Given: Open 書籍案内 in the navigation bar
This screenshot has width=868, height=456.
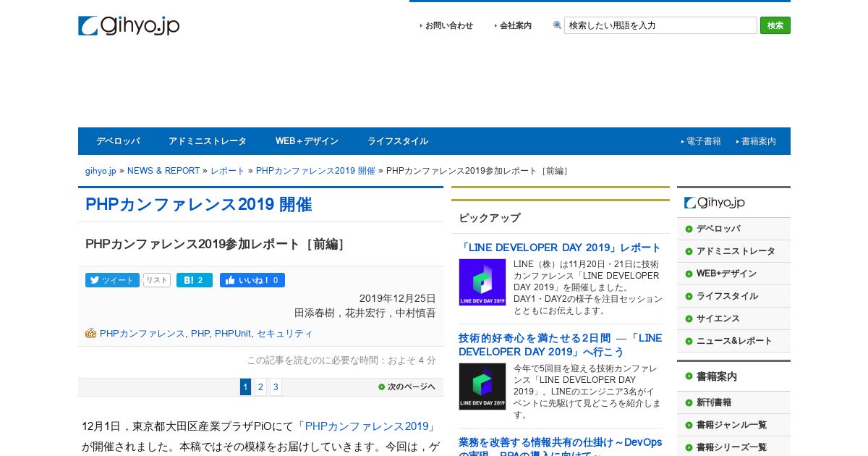Looking at the screenshot, I should 758,141.
